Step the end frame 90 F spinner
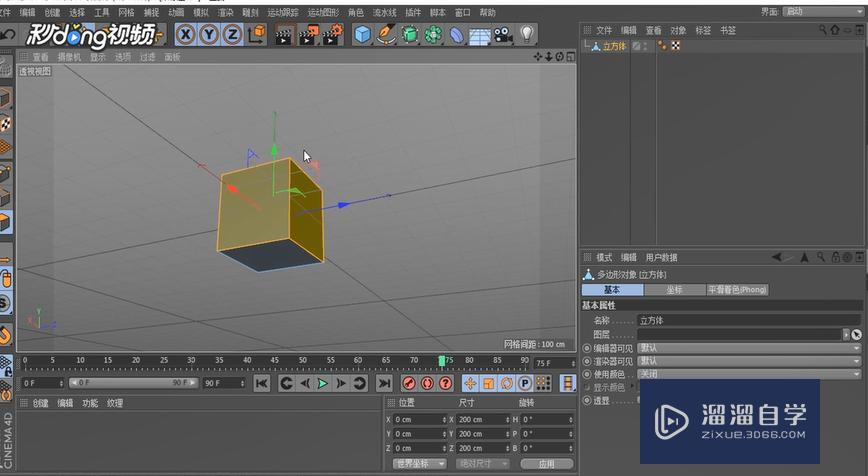The image size is (868, 476). [242, 383]
